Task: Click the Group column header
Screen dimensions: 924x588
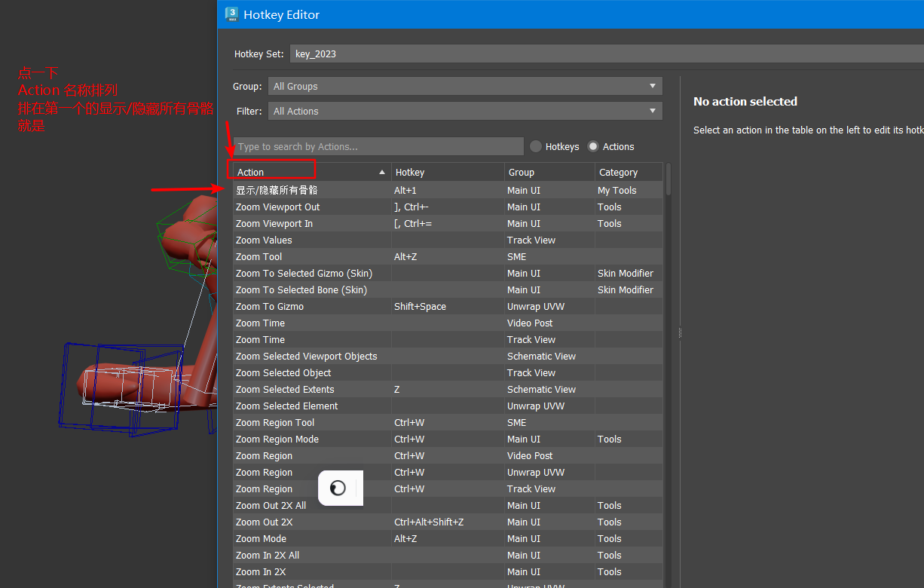Action: 549,173
